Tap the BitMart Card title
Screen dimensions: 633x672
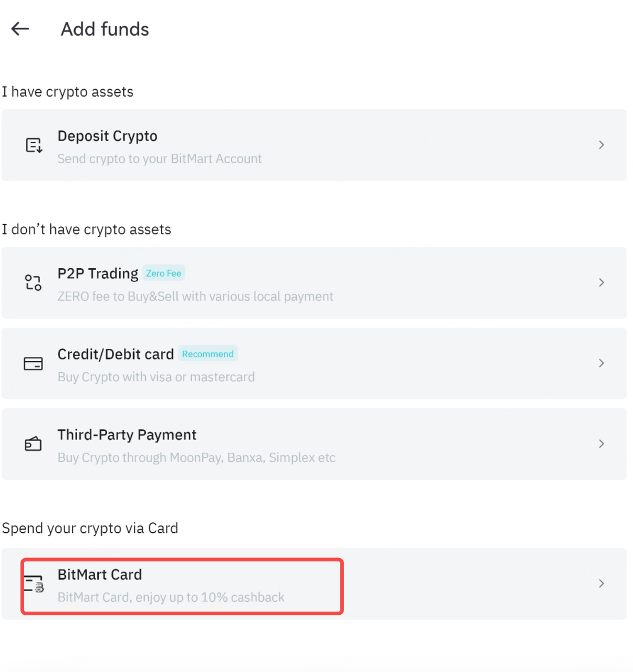[x=100, y=574]
